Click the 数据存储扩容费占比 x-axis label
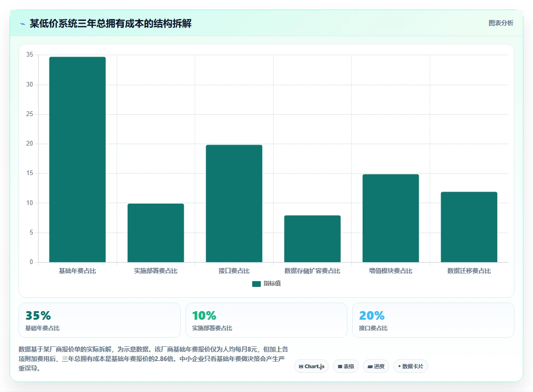Viewport: 533px width, 392px height. pyautogui.click(x=312, y=271)
